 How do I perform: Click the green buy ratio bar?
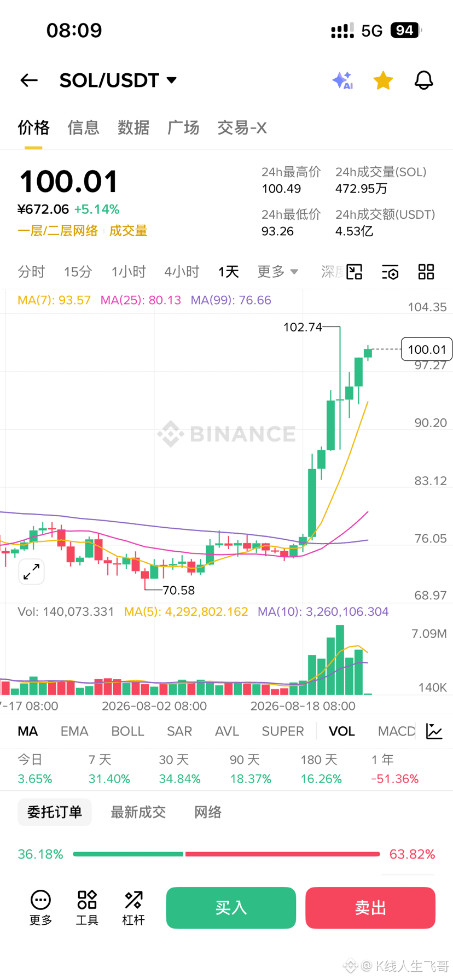(128, 854)
